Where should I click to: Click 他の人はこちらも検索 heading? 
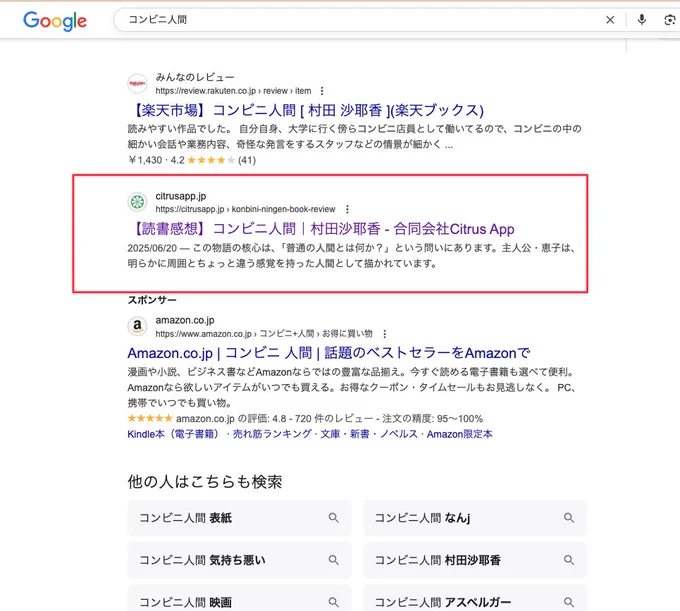[x=205, y=482]
